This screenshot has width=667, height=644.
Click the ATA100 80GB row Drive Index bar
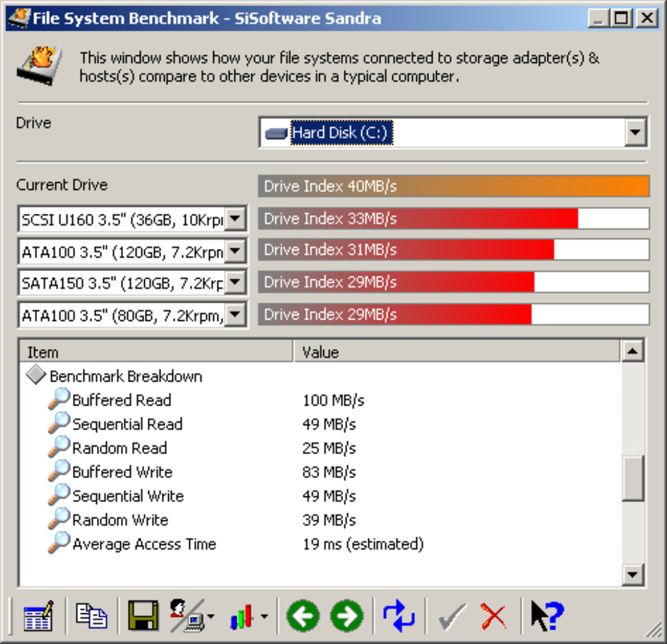(453, 315)
